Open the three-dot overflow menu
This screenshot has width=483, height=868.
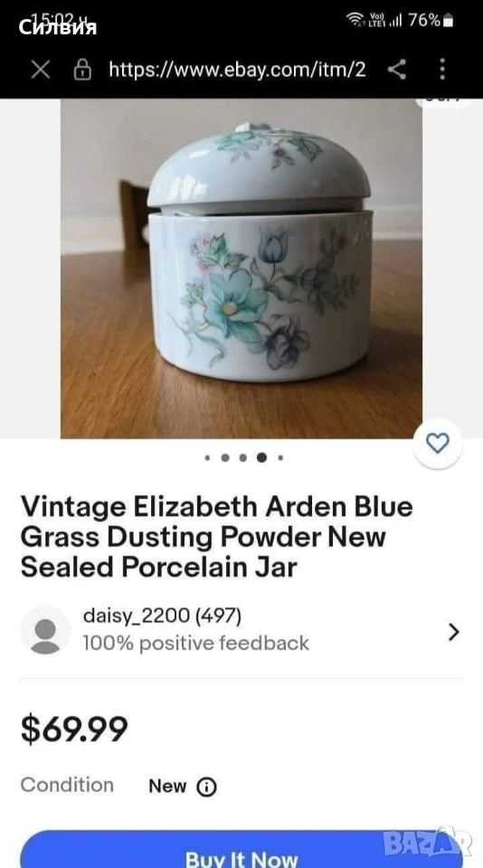point(442,70)
